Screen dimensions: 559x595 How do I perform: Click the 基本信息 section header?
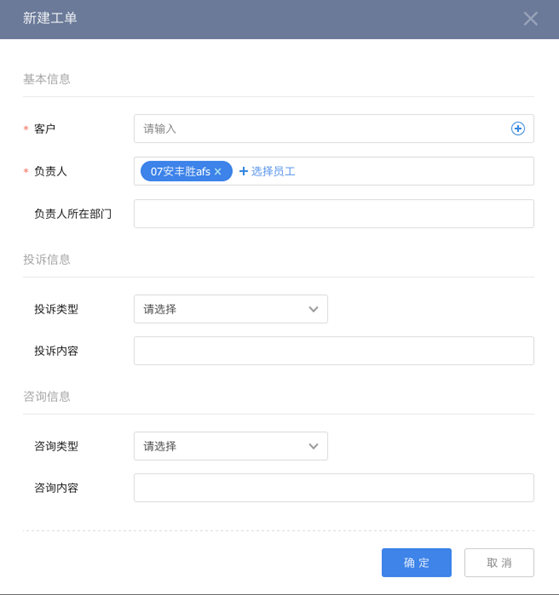point(47,79)
